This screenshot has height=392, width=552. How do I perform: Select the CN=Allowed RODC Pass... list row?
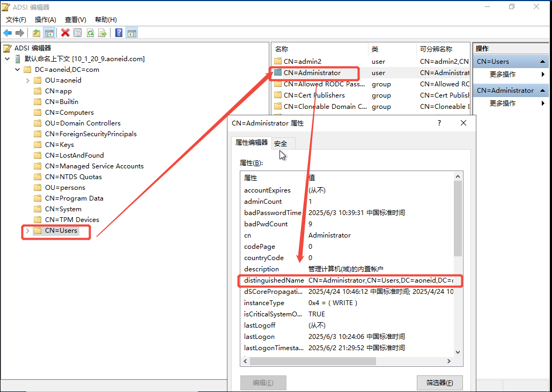point(371,84)
